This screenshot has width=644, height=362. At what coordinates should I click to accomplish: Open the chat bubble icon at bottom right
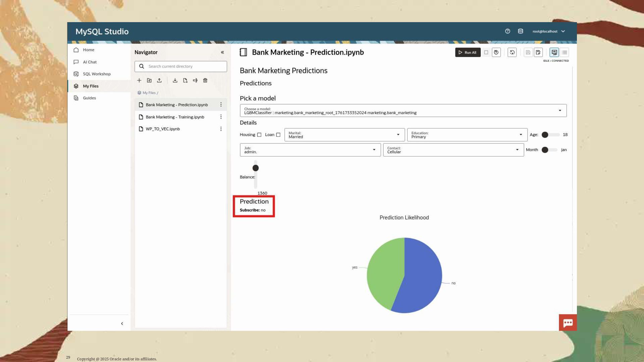[568, 323]
